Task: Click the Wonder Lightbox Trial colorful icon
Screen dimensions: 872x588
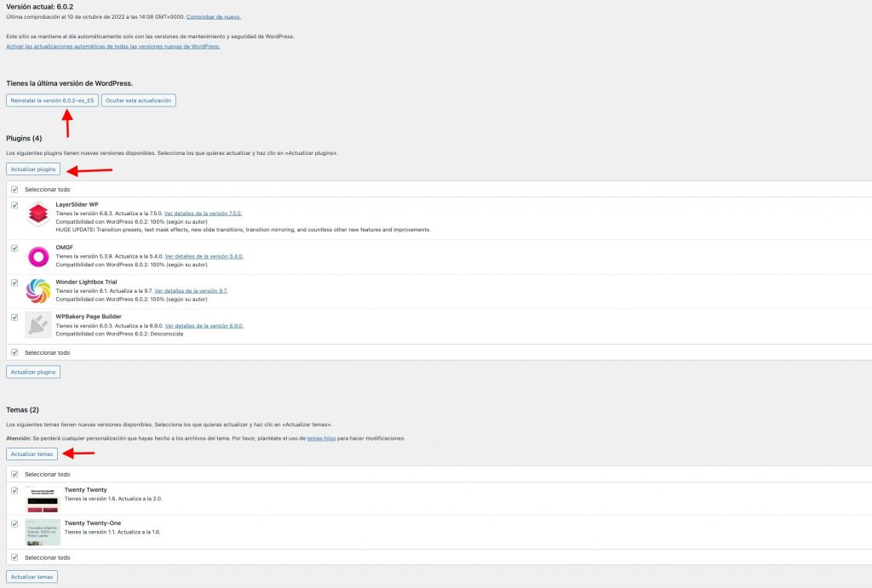Action: (x=38, y=291)
